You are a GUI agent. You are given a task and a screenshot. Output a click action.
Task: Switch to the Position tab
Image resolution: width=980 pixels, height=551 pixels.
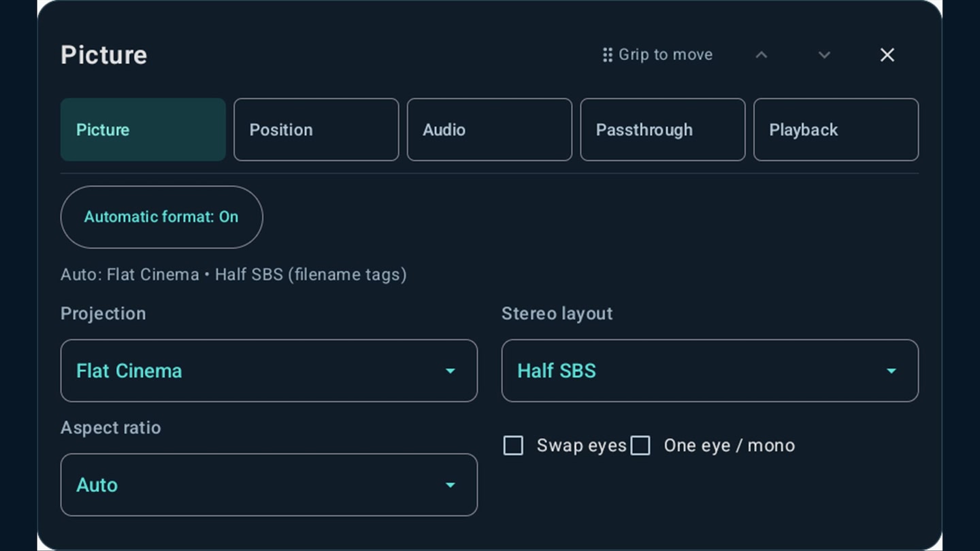coord(316,130)
